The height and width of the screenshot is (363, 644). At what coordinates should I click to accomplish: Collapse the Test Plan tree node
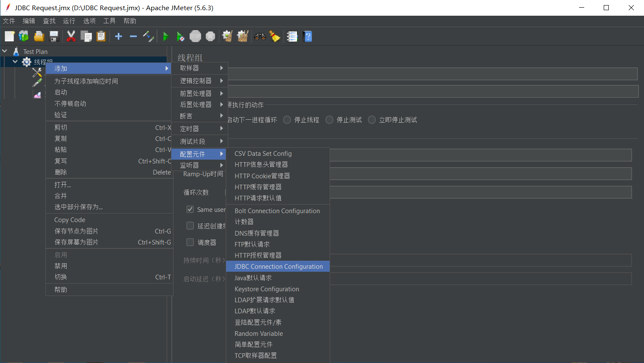[x=5, y=51]
